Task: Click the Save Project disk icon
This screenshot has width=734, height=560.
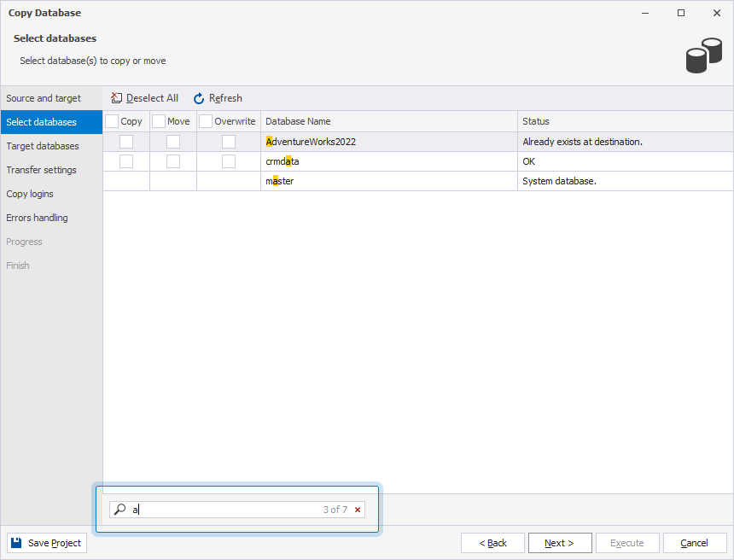Action: (15, 542)
